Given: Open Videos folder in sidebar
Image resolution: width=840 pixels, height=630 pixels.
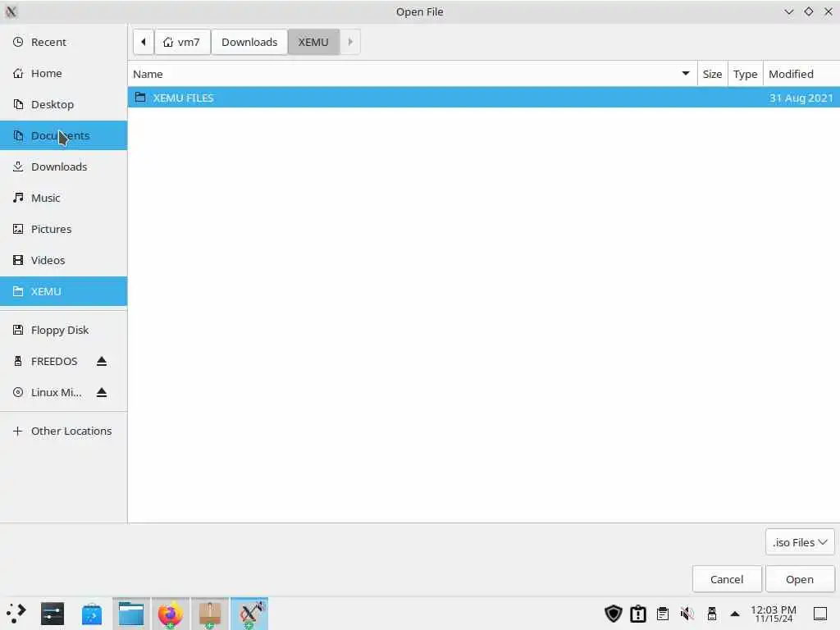Looking at the screenshot, I should 63,260.
